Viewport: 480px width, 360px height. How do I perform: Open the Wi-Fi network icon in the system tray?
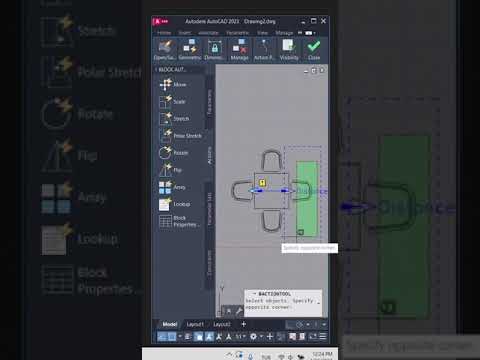click(281, 357)
